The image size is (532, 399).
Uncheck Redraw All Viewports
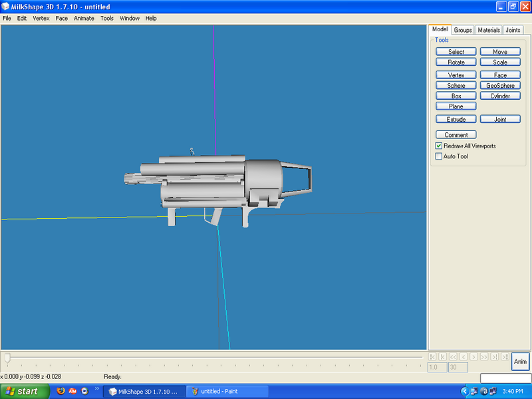pyautogui.click(x=439, y=146)
